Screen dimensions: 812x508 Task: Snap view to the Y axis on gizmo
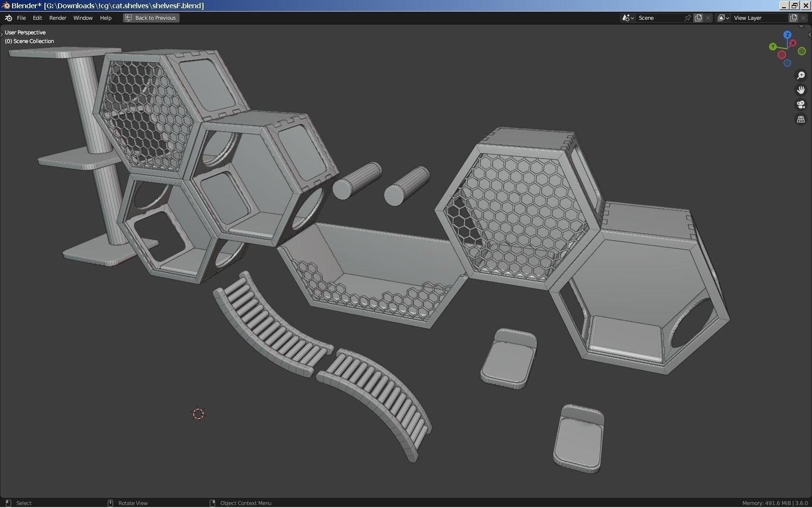pos(773,47)
